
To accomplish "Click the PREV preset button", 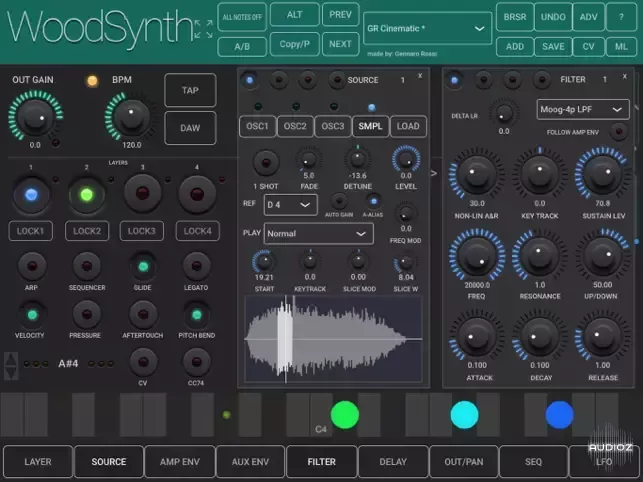I will click(340, 15).
